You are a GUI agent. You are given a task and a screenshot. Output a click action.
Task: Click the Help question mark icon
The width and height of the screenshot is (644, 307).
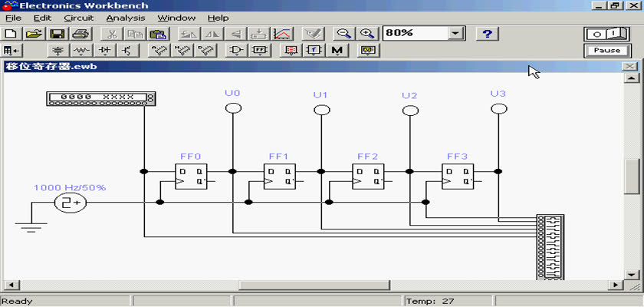coord(488,34)
